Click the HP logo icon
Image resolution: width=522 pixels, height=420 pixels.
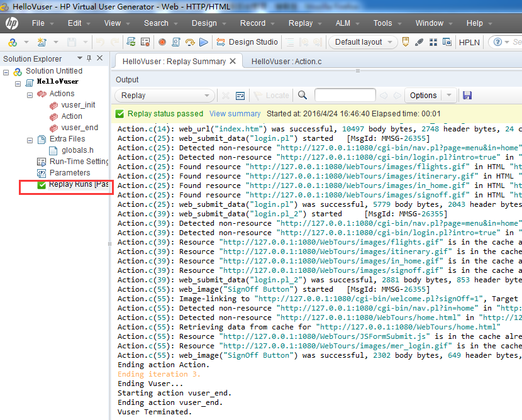click(11, 23)
